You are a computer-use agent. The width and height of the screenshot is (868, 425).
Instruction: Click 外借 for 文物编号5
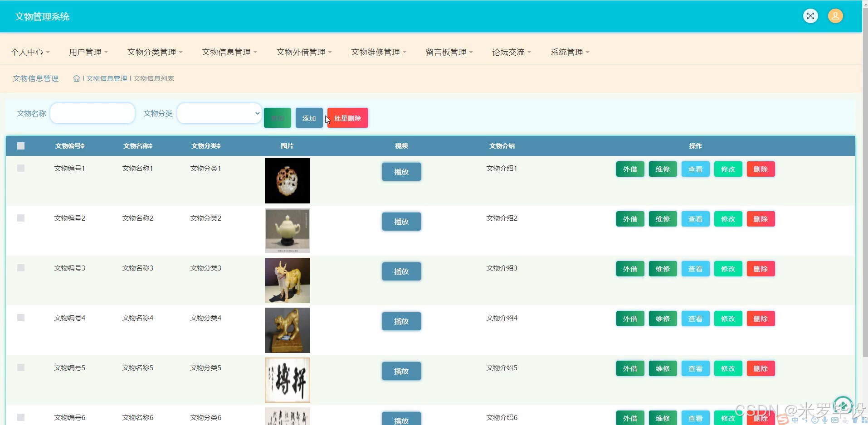(x=630, y=368)
